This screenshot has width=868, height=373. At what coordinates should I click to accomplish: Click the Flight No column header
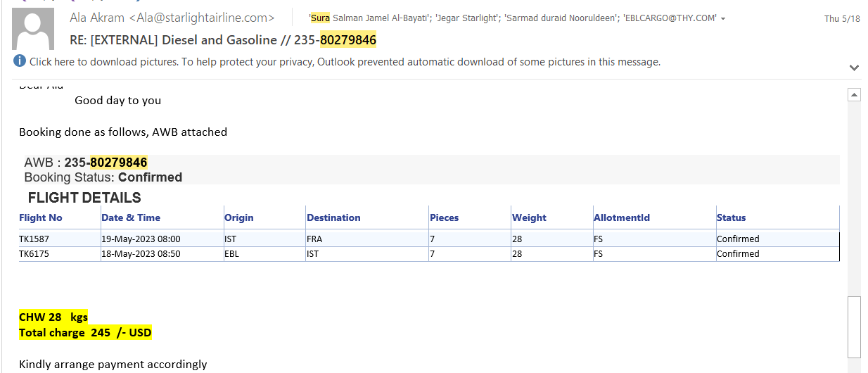[x=41, y=217]
